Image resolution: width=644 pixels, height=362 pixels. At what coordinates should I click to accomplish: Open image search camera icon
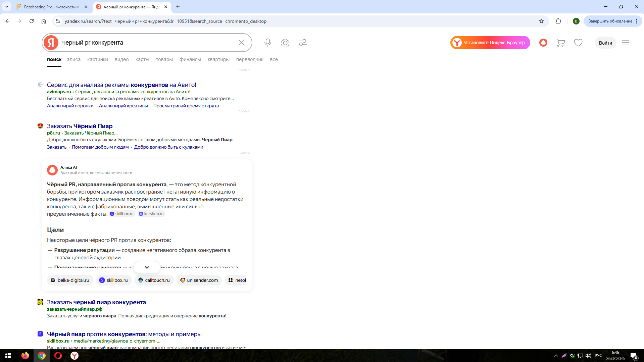pos(285,43)
